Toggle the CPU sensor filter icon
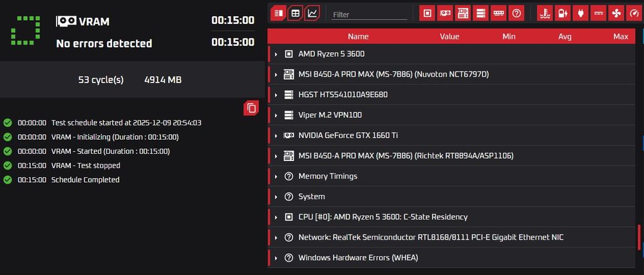644x275 pixels. pos(427,14)
